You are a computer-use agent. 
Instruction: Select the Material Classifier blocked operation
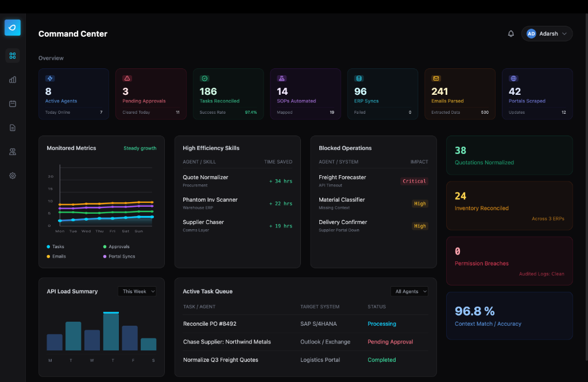[x=373, y=203]
